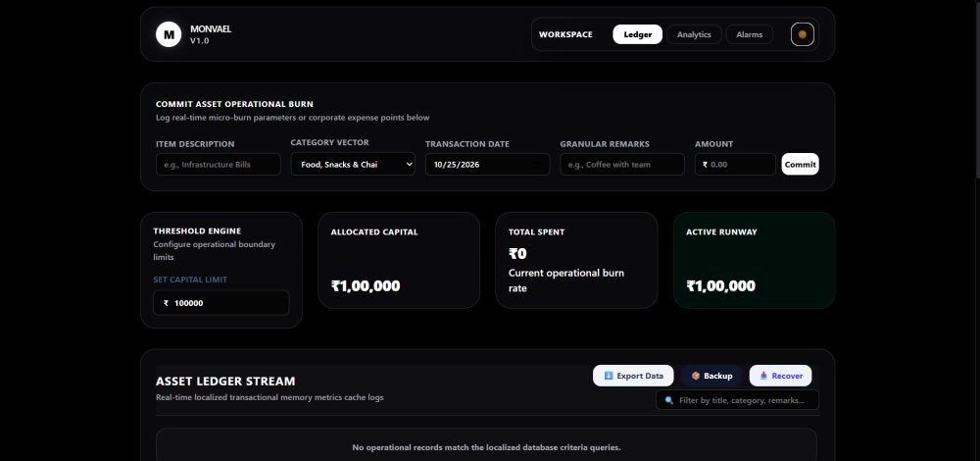
Task: Click the upload icon on Recover
Action: [763, 376]
